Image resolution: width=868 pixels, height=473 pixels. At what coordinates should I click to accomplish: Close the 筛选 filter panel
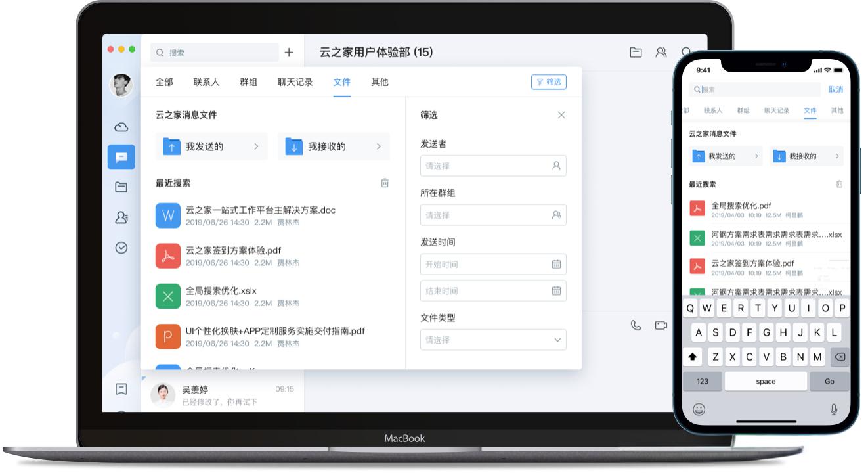coord(561,115)
